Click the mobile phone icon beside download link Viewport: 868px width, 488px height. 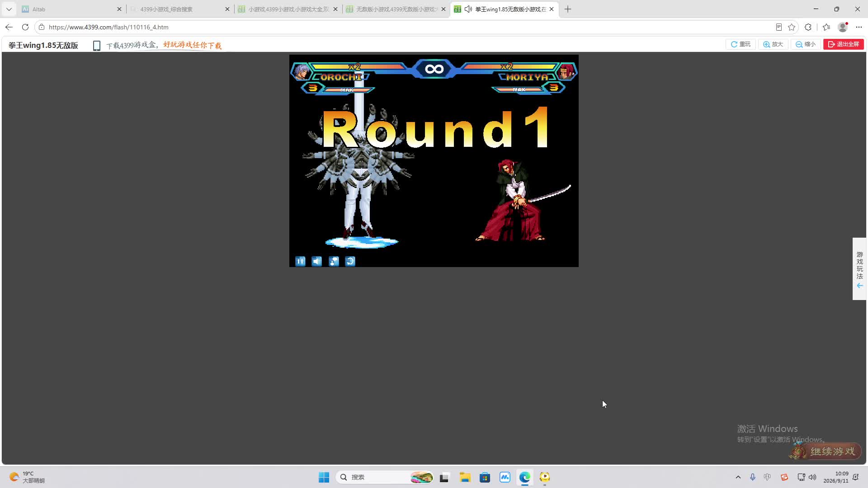click(x=96, y=46)
